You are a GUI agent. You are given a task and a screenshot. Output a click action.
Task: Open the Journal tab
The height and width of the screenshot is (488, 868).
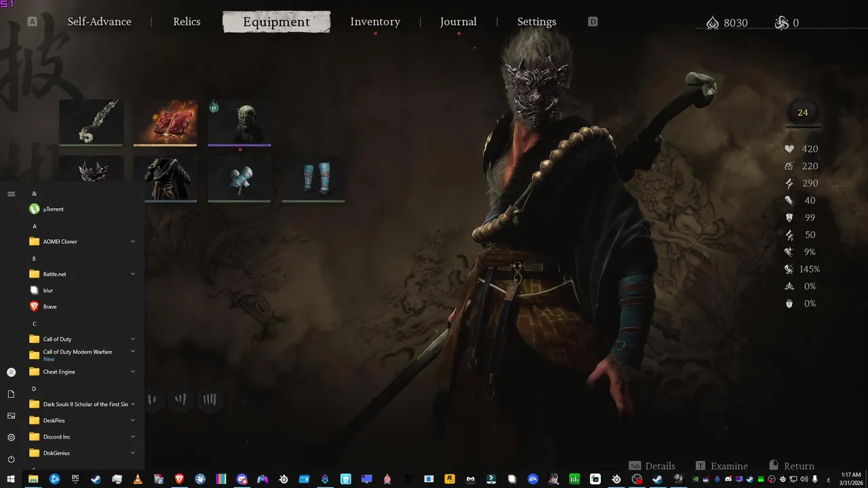click(x=458, y=22)
